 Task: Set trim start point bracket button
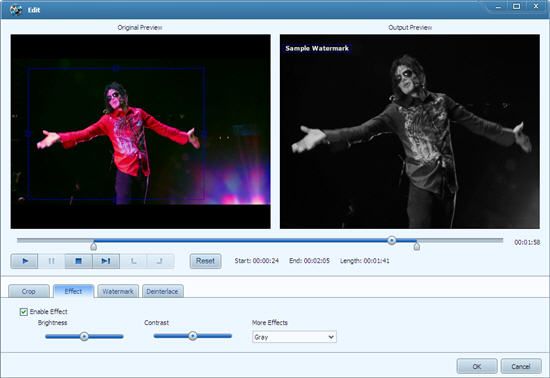pos(133,261)
